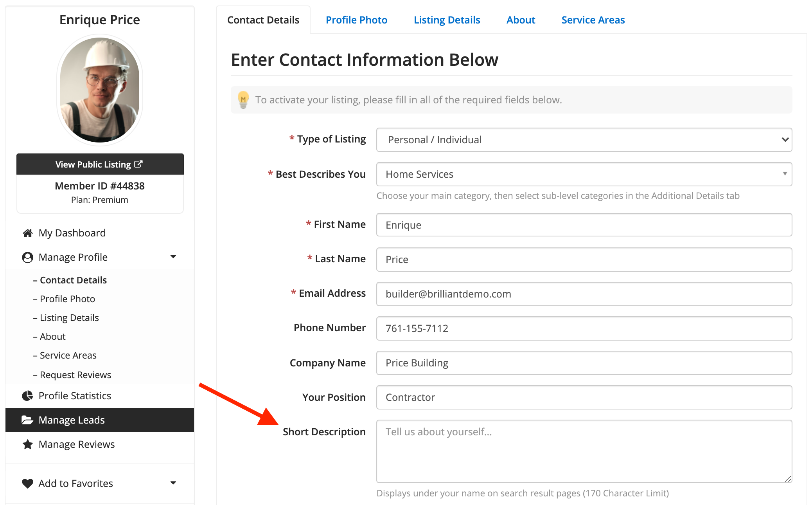This screenshot has width=812, height=505.
Task: Click the Manage Reviews star icon
Action: click(x=27, y=444)
